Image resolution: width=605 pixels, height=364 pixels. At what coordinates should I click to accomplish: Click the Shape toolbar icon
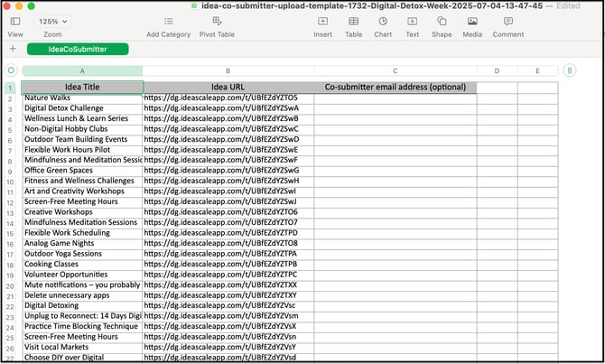(x=442, y=21)
